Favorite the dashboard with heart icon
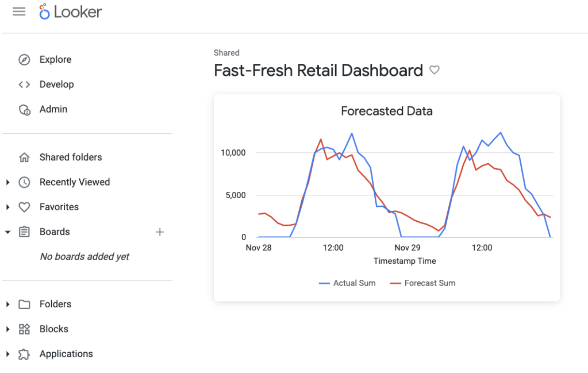Viewport: 588px width, 373px height. pos(435,71)
